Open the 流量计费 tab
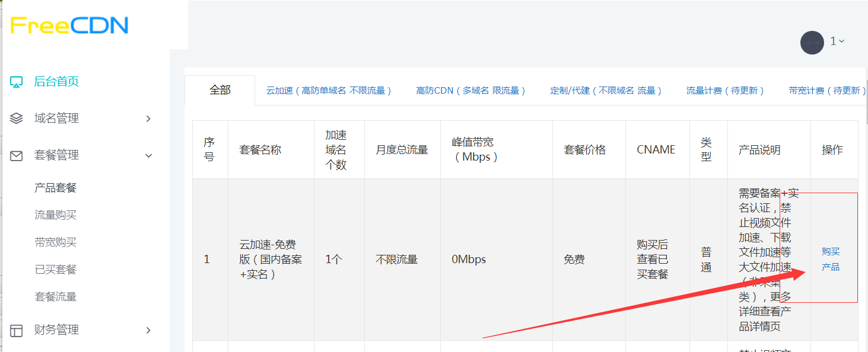The height and width of the screenshot is (352, 868). tap(725, 91)
